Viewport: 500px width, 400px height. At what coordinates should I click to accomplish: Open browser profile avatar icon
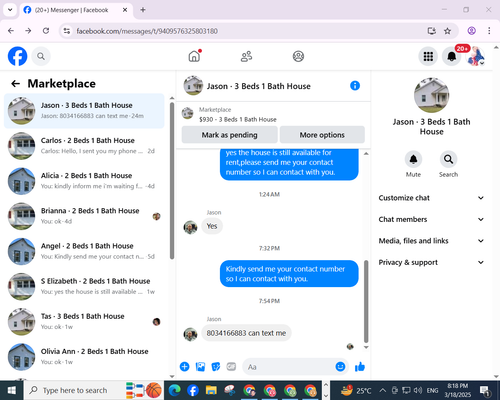pos(471,31)
